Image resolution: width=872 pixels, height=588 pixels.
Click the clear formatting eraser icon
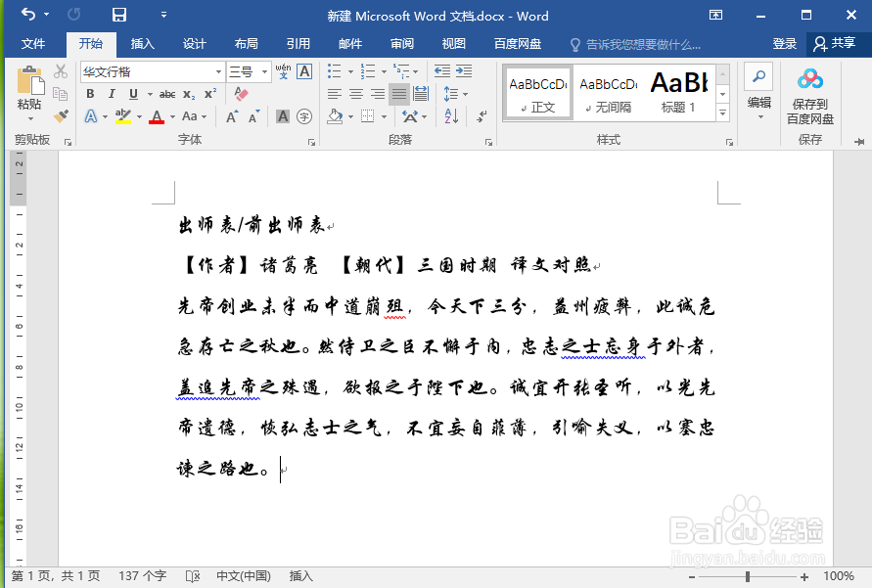coord(241,95)
